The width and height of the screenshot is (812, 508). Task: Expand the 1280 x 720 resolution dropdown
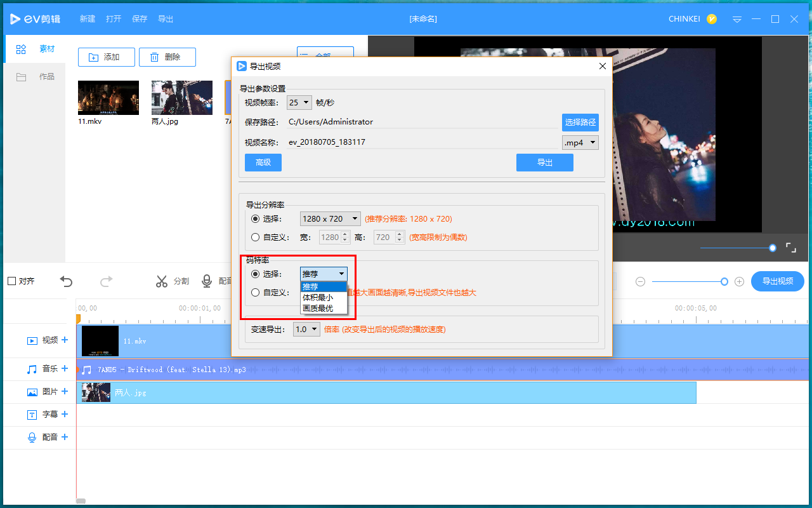[x=330, y=218]
